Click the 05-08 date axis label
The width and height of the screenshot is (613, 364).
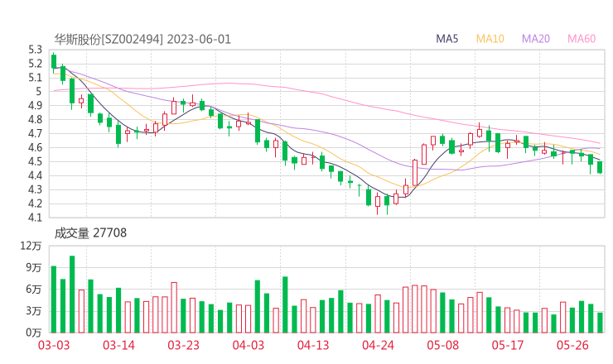(x=442, y=345)
